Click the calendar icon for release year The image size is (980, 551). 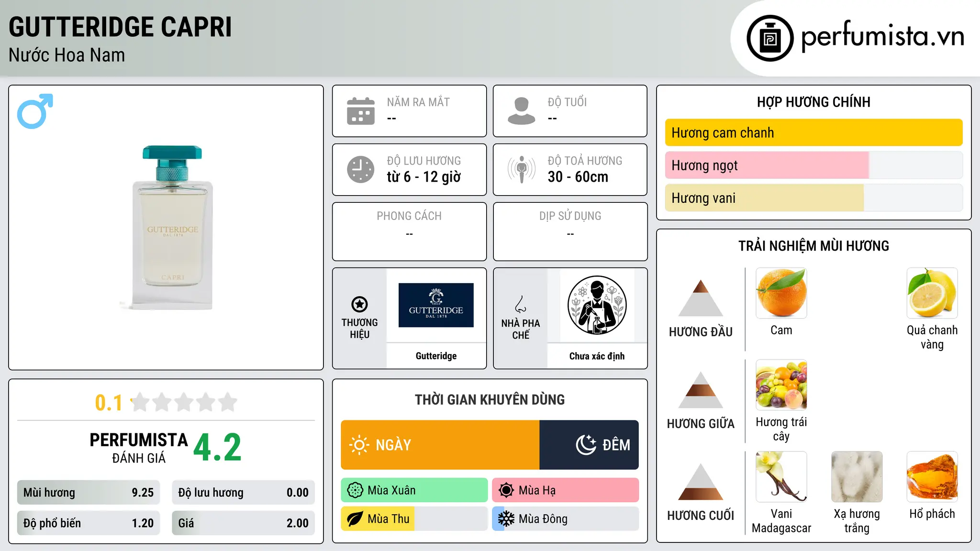click(x=361, y=111)
